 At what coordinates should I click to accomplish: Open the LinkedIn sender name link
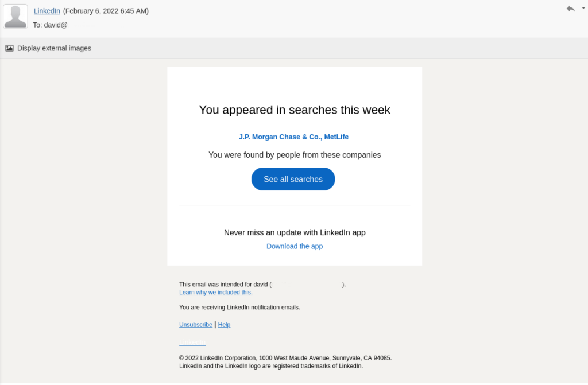pyautogui.click(x=47, y=11)
